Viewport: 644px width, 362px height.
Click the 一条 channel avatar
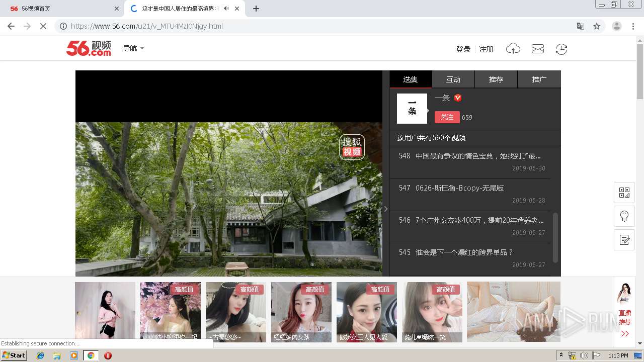tap(412, 109)
